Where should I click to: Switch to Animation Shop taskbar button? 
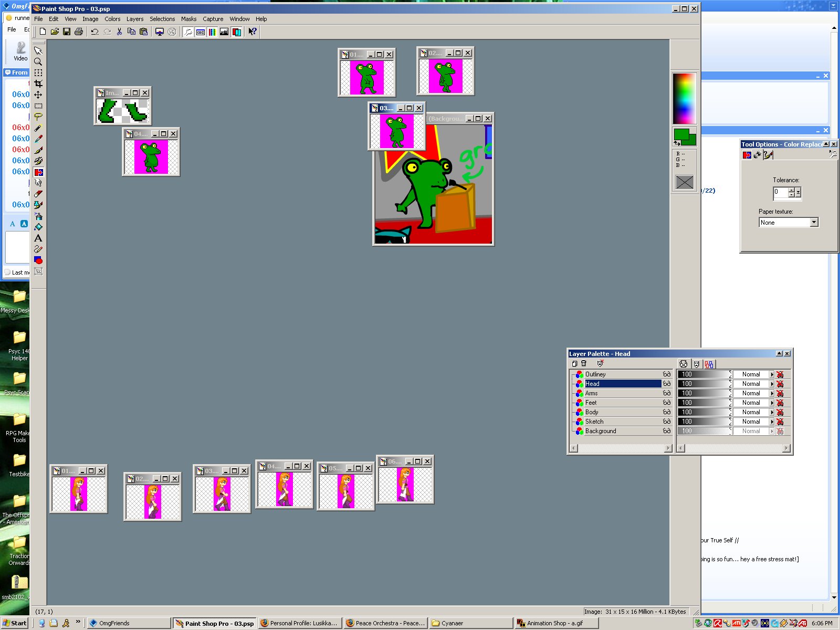554,623
